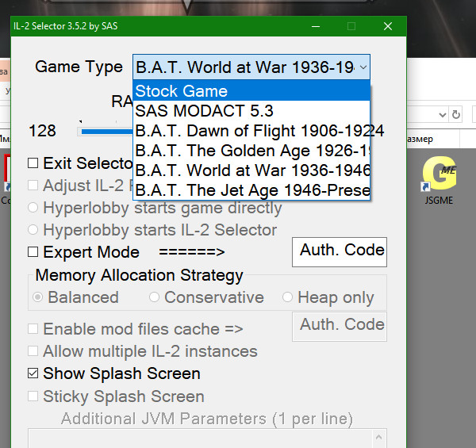Select B.A.T. The Golden Age option
This screenshot has height=448, width=476.
[x=251, y=151]
